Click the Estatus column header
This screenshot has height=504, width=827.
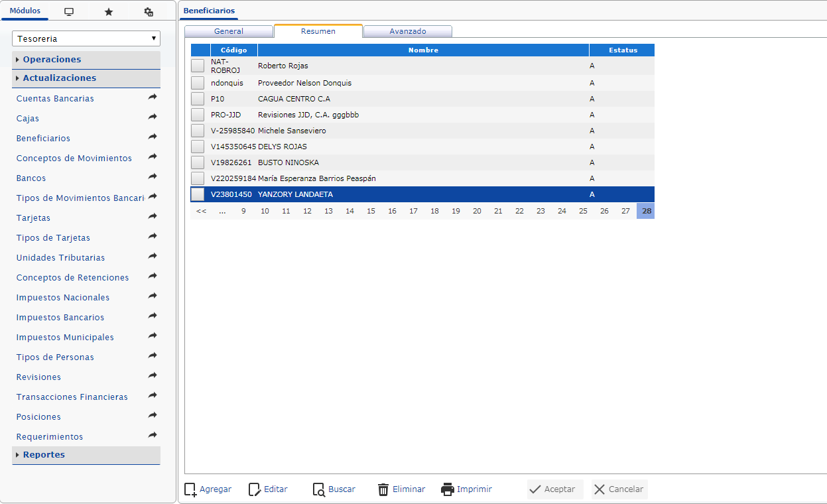[x=622, y=50]
